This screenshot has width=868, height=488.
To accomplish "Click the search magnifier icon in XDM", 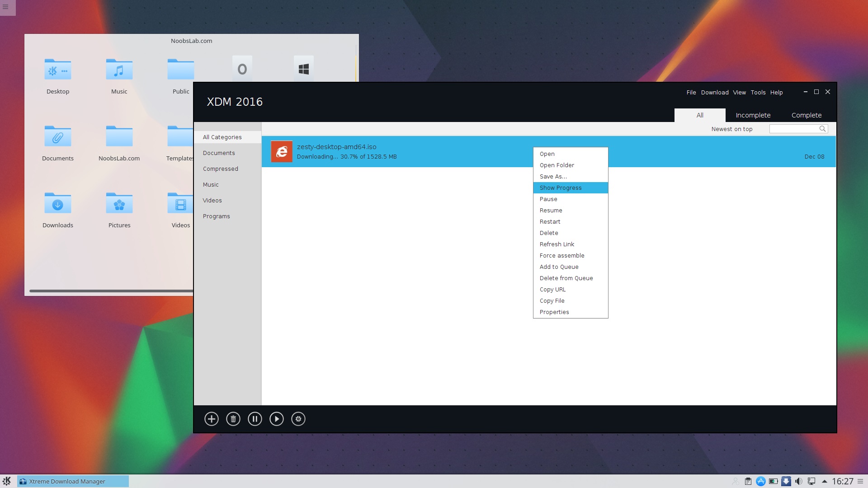I will click(x=822, y=129).
